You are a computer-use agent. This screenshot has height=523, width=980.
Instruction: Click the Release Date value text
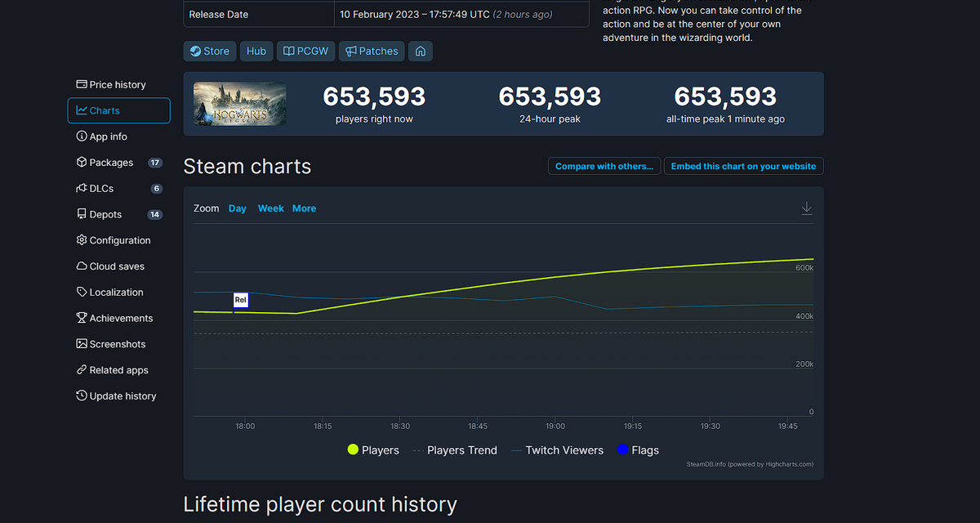coord(446,15)
